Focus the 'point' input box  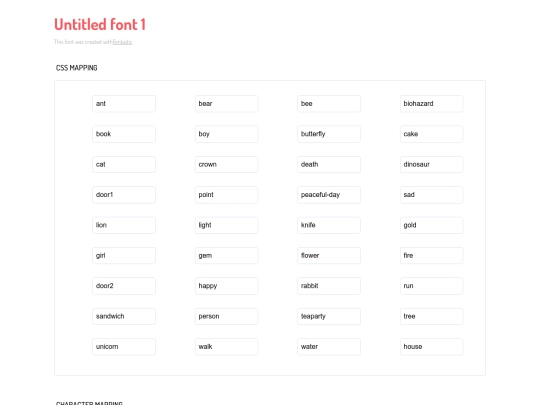pyautogui.click(x=227, y=195)
